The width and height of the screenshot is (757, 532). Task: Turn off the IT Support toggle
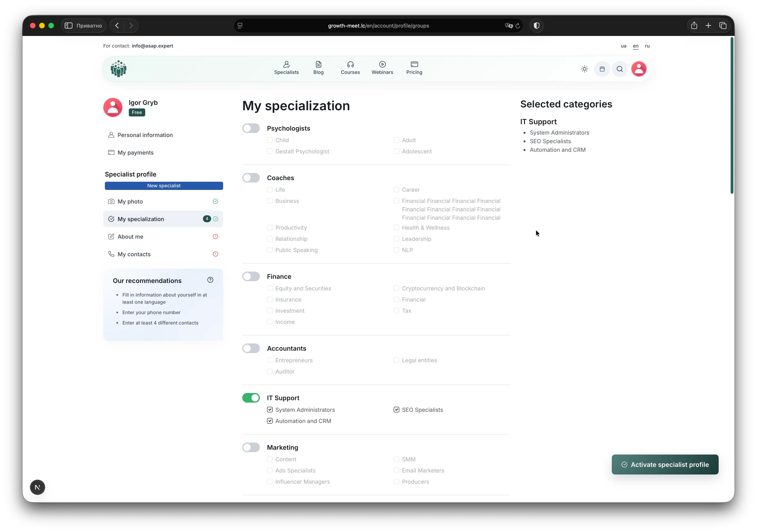pyautogui.click(x=251, y=398)
